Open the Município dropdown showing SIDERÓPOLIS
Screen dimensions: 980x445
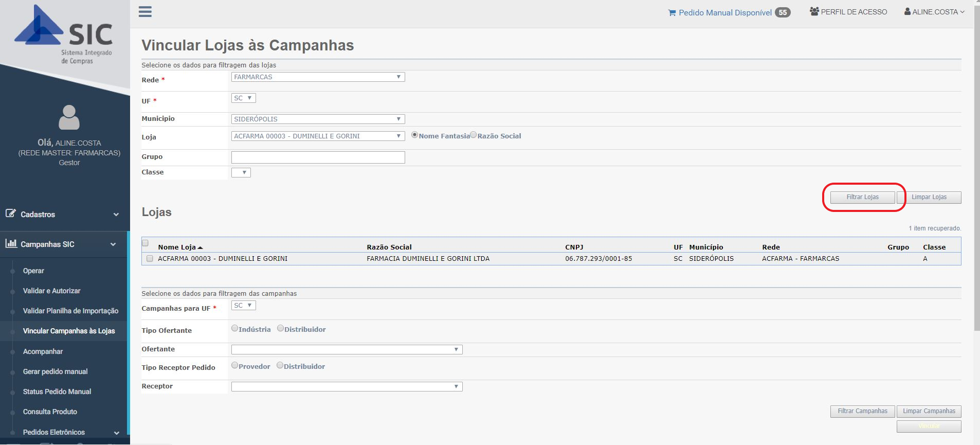(x=318, y=119)
